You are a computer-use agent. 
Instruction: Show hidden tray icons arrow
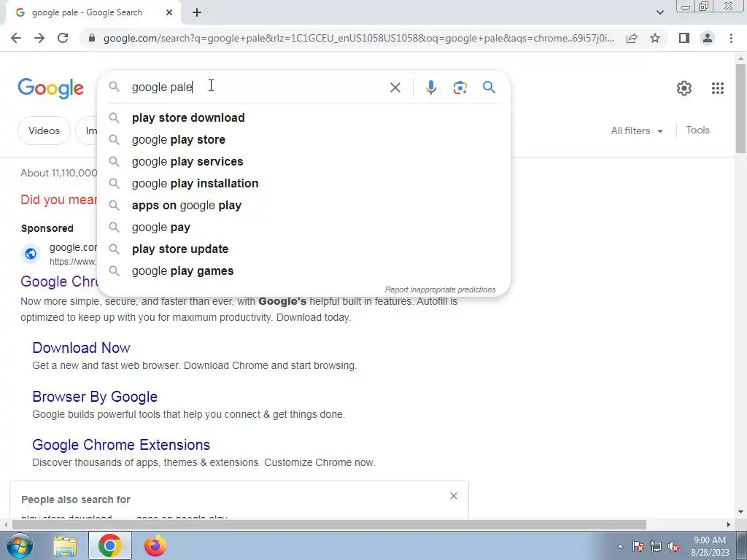click(620, 546)
